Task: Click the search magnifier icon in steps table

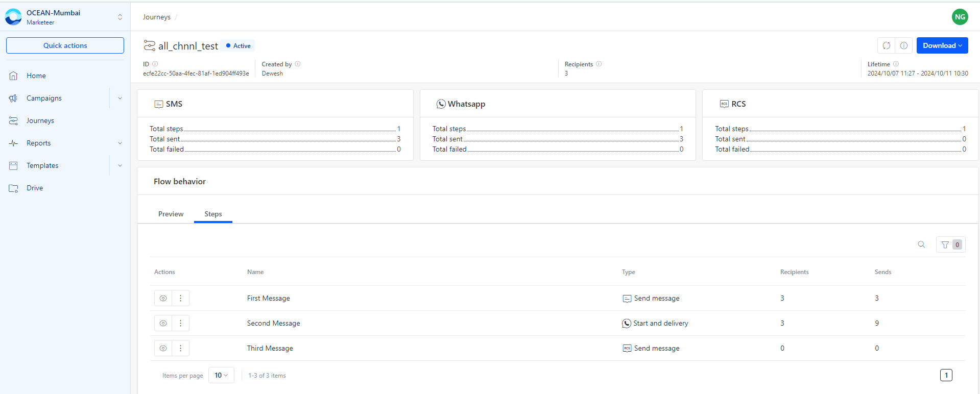Action: (x=921, y=244)
